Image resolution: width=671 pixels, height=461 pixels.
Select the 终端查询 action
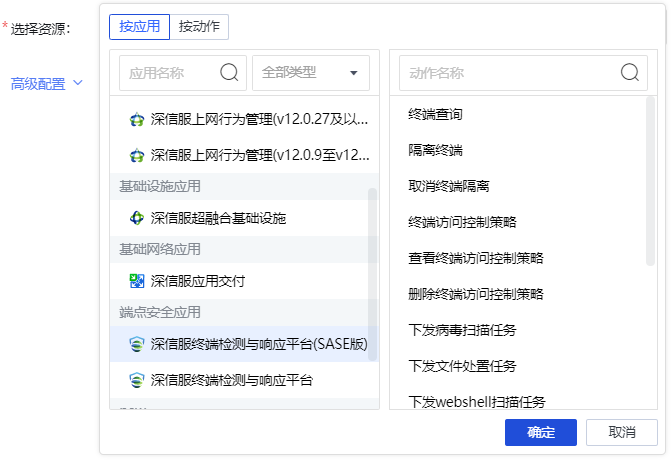coord(435,114)
